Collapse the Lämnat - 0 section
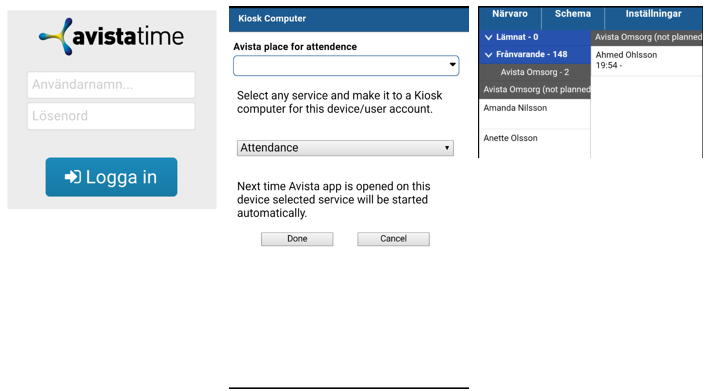Image resolution: width=708 pixels, height=391 pixels. tap(535, 37)
